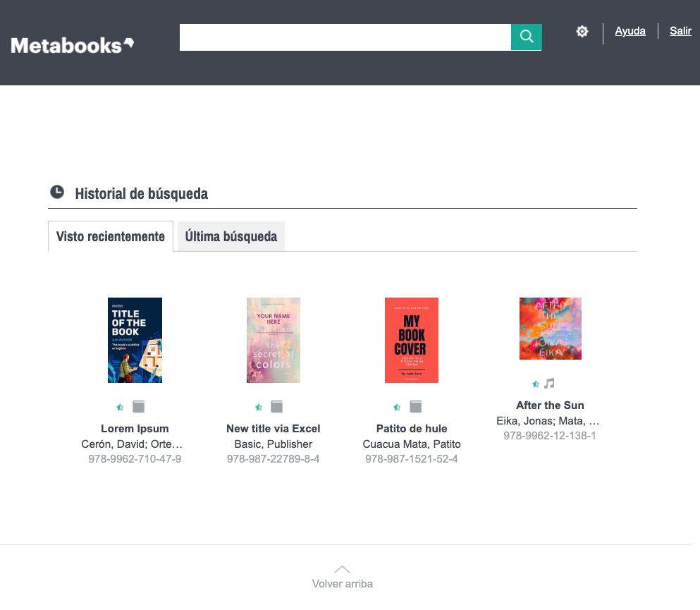Click the Metabooks logo

(72, 45)
